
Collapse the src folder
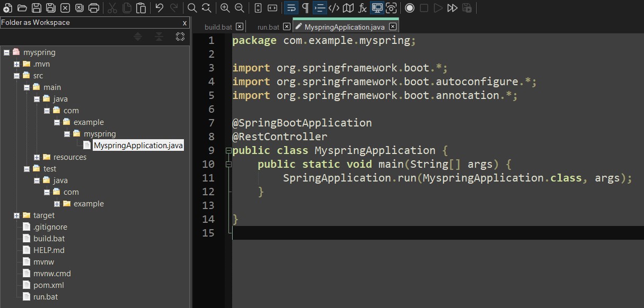(16, 75)
